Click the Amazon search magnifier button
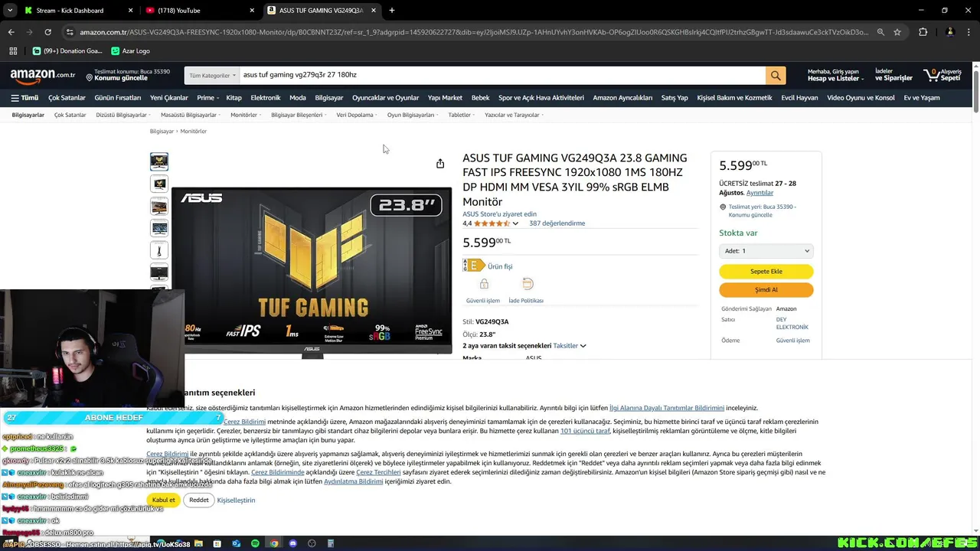The height and width of the screenshot is (551, 980). pos(776,76)
